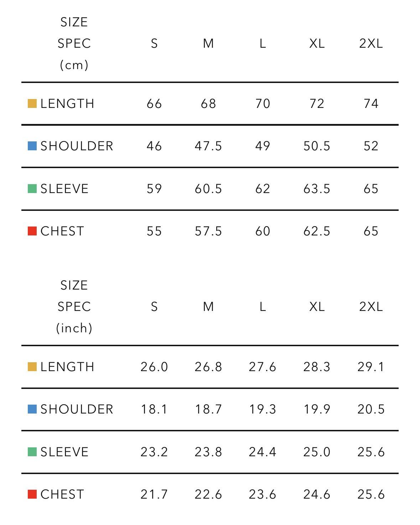Click the M column header in cm table

point(208,43)
